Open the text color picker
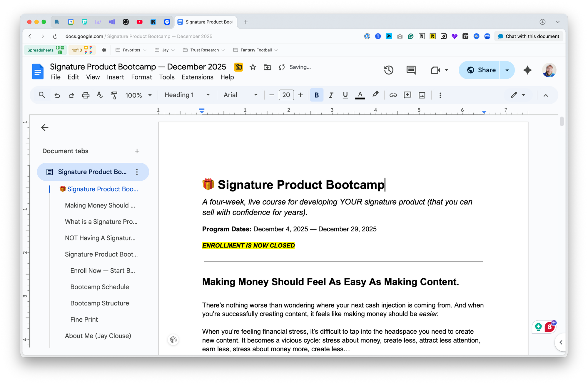Image resolution: width=588 pixels, height=384 pixels. (360, 95)
